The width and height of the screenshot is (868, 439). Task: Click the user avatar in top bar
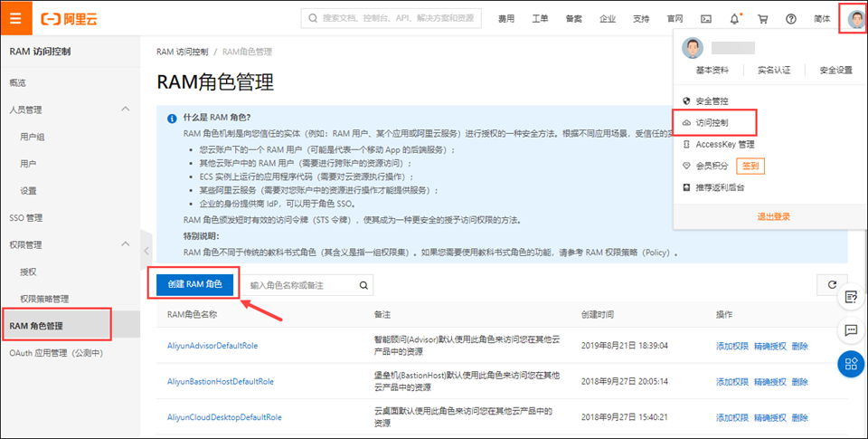coord(853,18)
